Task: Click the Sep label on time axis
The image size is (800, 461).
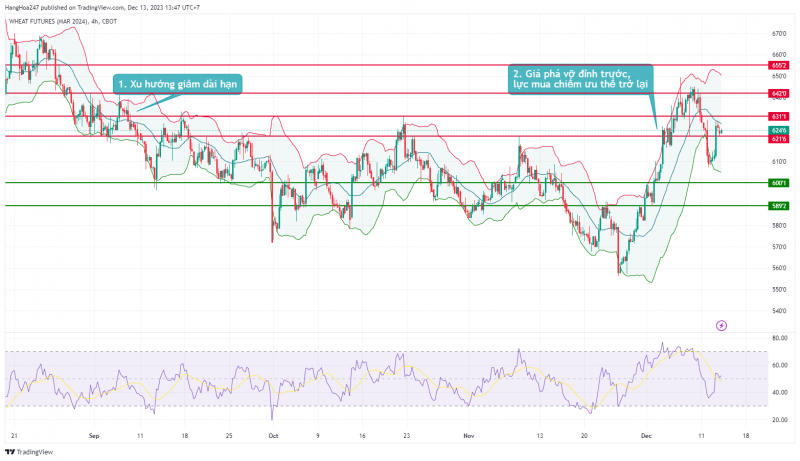Action: (x=94, y=436)
